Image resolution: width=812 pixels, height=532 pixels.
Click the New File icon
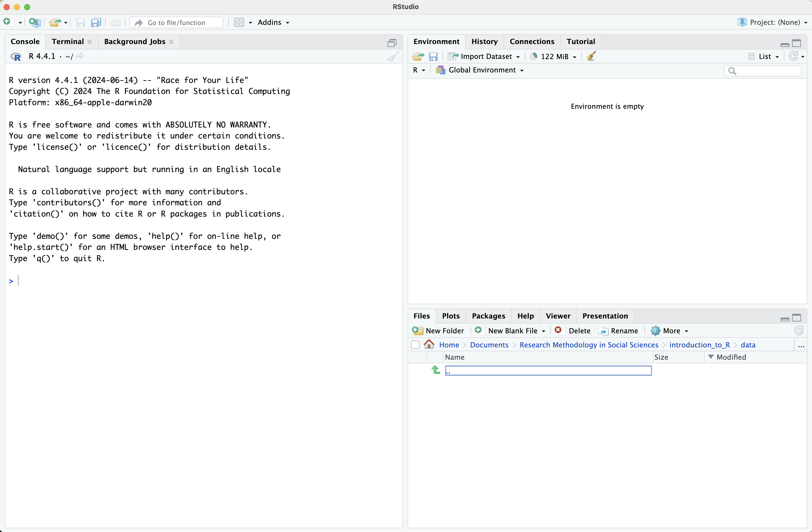click(x=8, y=22)
